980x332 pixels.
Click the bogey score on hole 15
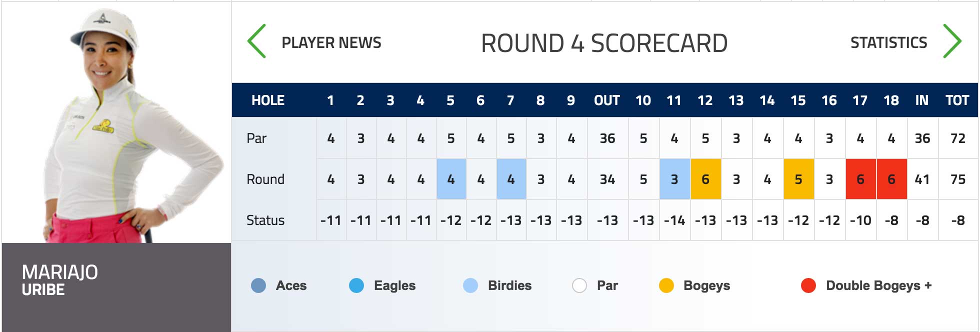(798, 179)
